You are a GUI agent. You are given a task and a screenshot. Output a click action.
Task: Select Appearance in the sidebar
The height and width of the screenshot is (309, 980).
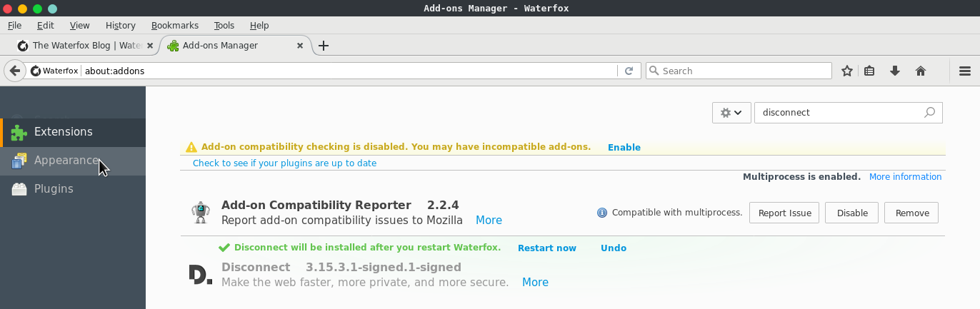[73, 161]
